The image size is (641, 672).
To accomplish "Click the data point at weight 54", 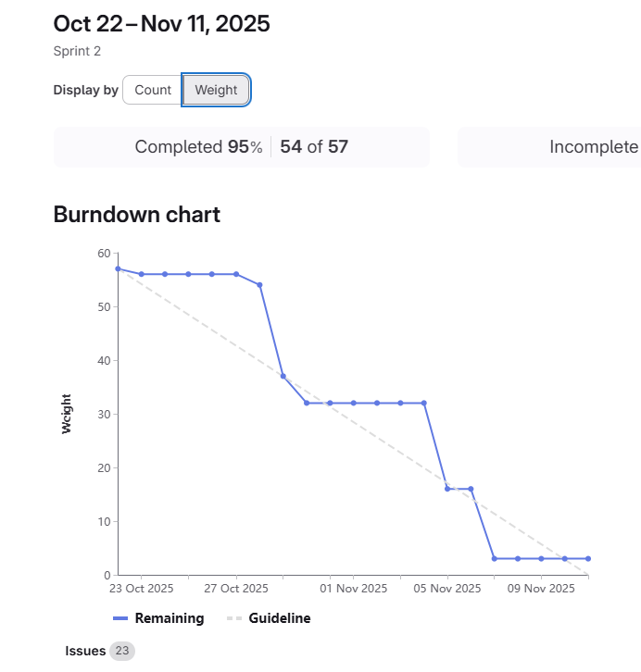I will (x=259, y=284).
